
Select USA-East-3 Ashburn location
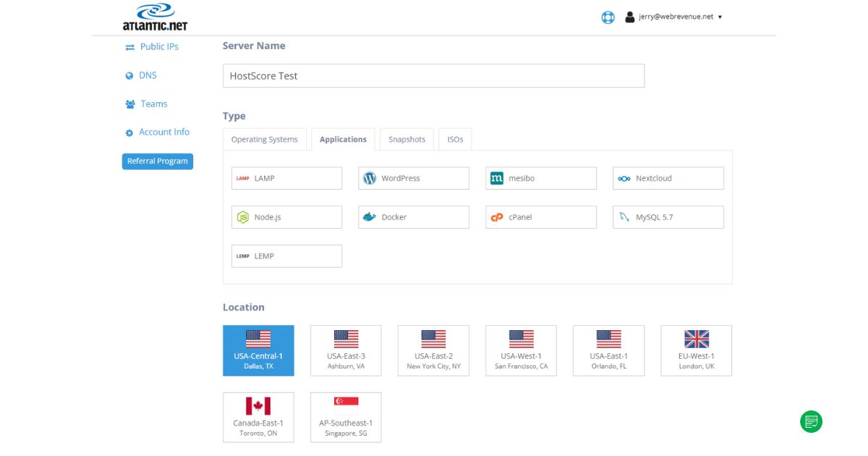click(346, 350)
